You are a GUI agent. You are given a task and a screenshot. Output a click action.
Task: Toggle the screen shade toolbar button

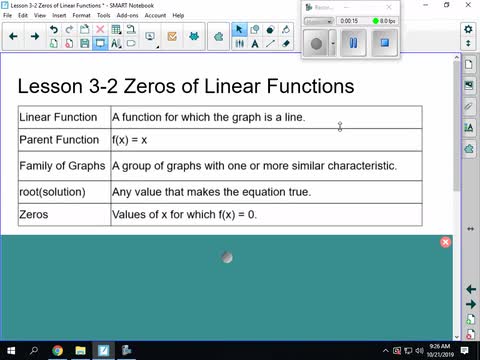coord(100,43)
